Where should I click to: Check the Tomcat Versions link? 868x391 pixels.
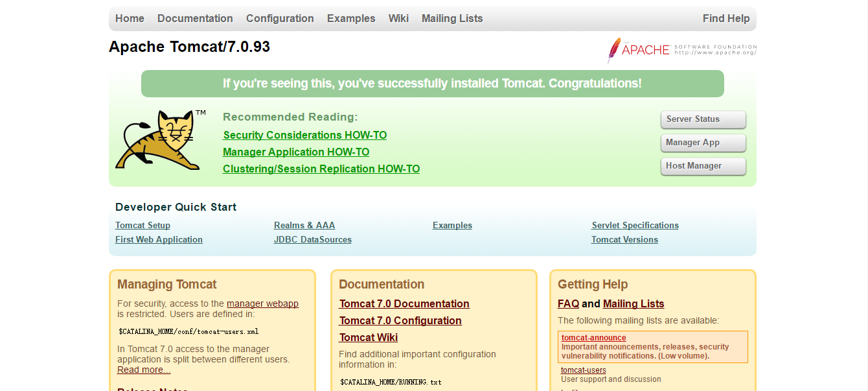point(624,240)
